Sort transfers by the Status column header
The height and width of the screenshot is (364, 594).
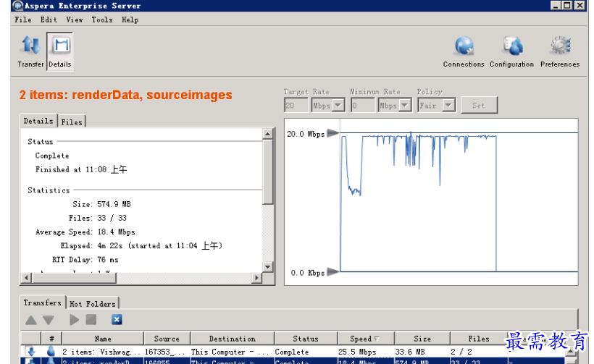pyautogui.click(x=306, y=339)
